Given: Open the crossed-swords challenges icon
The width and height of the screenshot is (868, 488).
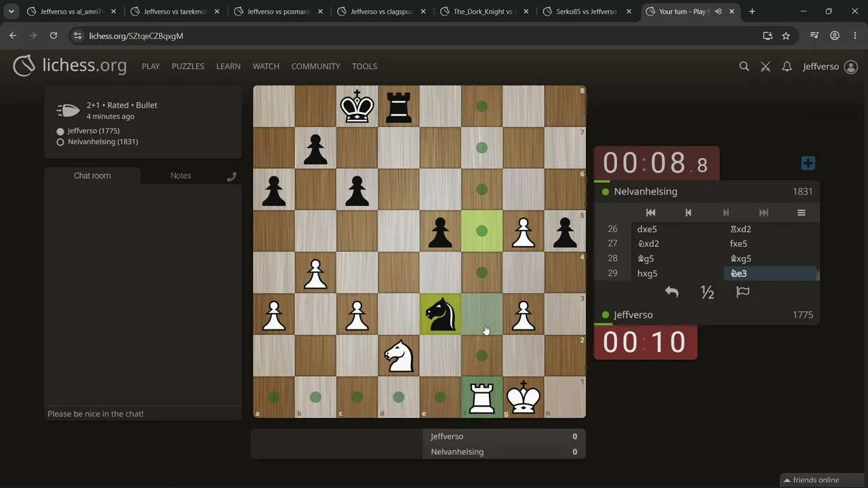Looking at the screenshot, I should pyautogui.click(x=766, y=66).
